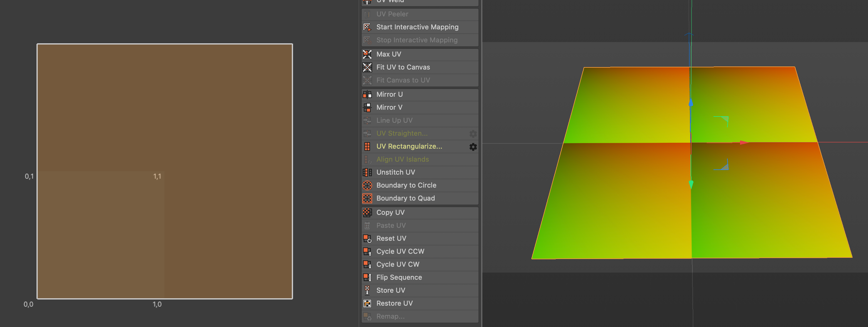Click the 1,1 corner in UV canvas
The height and width of the screenshot is (327, 868).
point(164,171)
